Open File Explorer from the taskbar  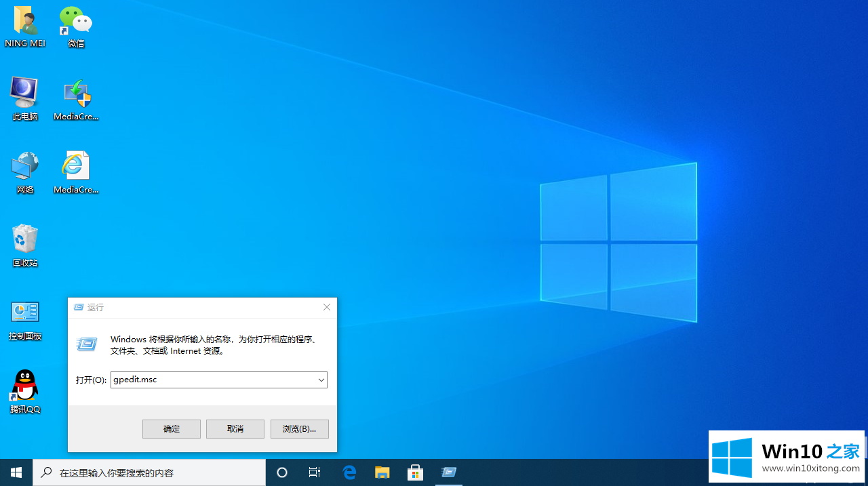pyautogui.click(x=382, y=472)
